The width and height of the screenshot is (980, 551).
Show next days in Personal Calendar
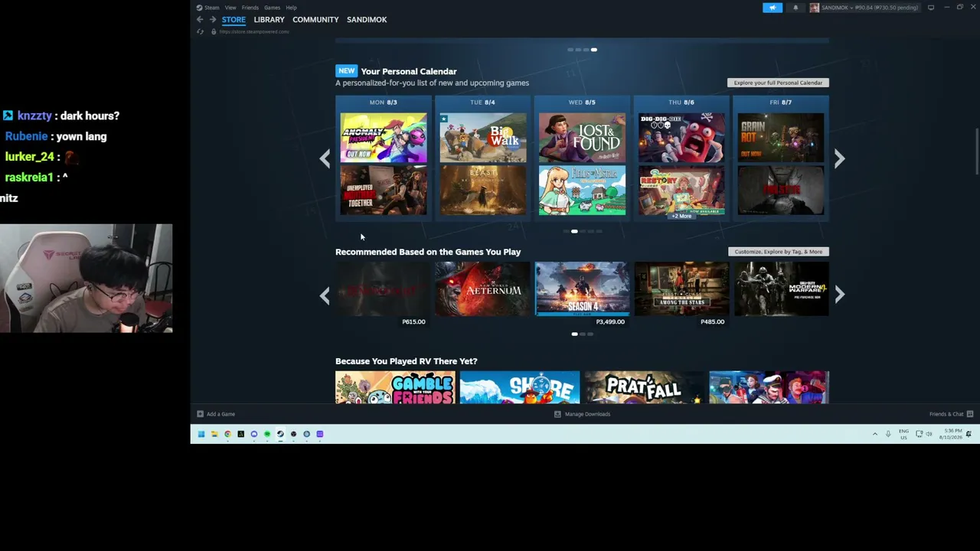[x=840, y=158]
